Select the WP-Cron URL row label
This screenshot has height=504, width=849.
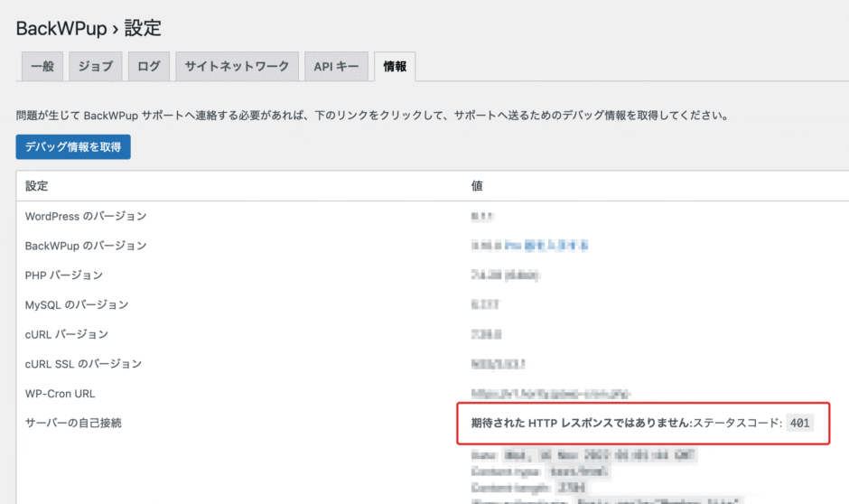pos(60,394)
